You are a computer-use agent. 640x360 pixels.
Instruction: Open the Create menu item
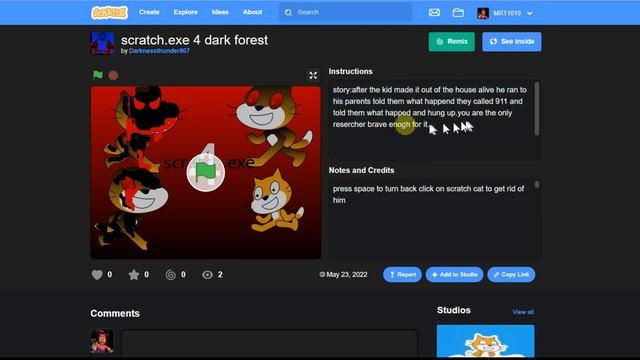pos(149,12)
